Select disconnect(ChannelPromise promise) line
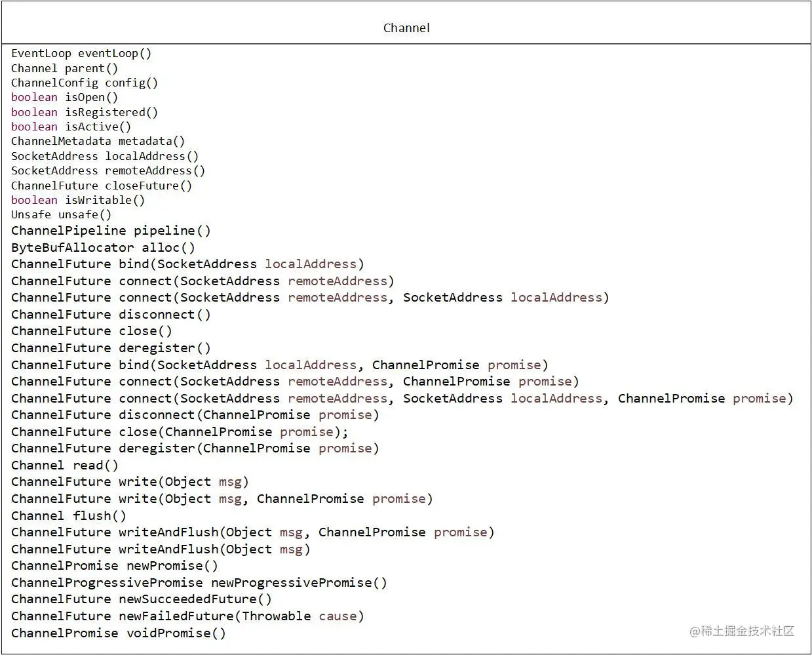The image size is (812, 655). 195,415
